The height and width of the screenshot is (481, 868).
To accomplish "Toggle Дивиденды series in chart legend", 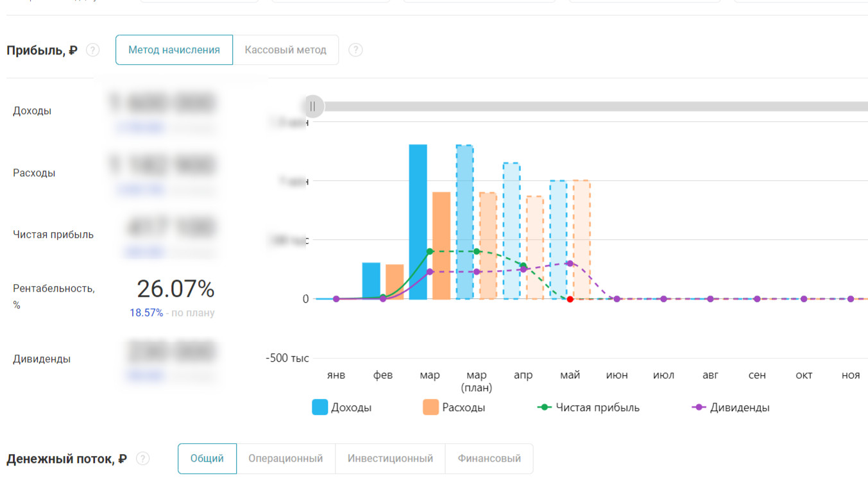I will click(731, 407).
